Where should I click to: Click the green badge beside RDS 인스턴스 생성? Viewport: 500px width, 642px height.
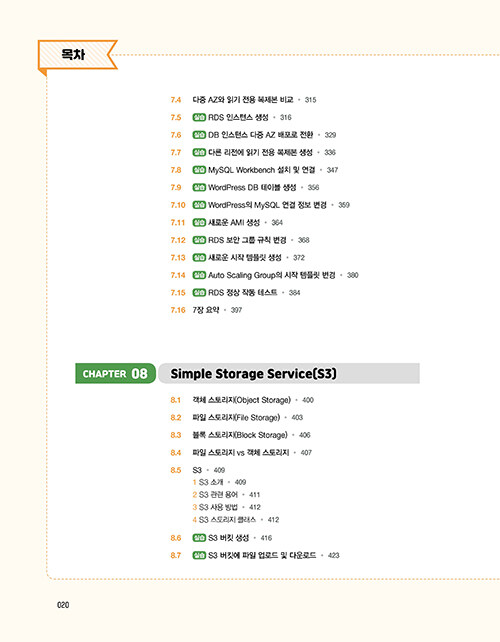[x=199, y=118]
